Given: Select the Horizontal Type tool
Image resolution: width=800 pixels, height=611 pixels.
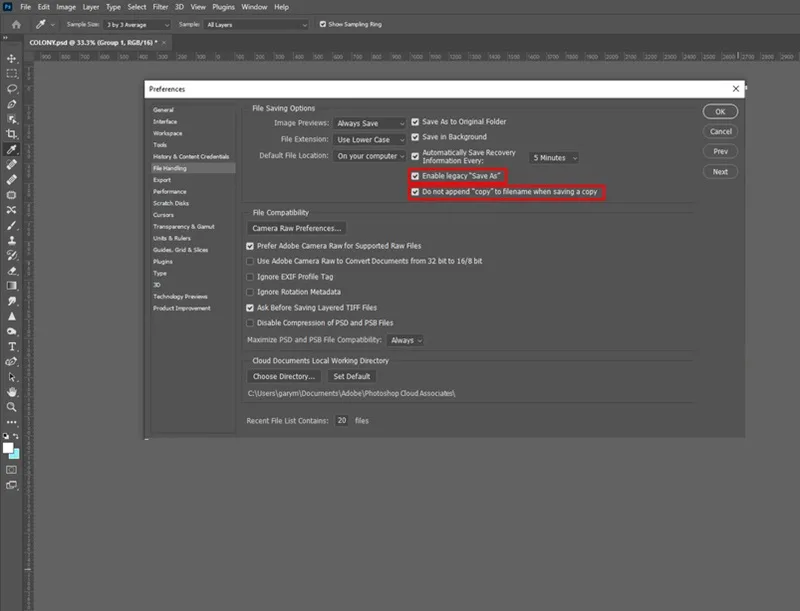Looking at the screenshot, I should point(11,347).
